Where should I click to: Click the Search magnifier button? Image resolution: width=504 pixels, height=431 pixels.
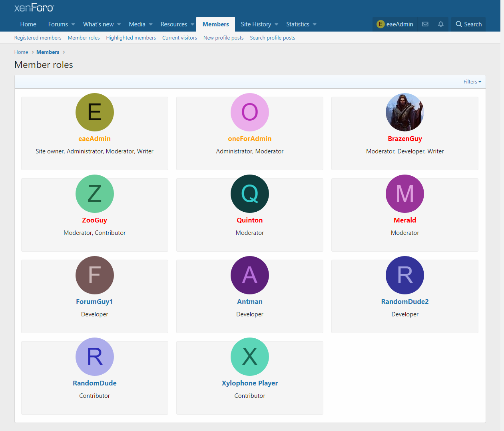[468, 24]
